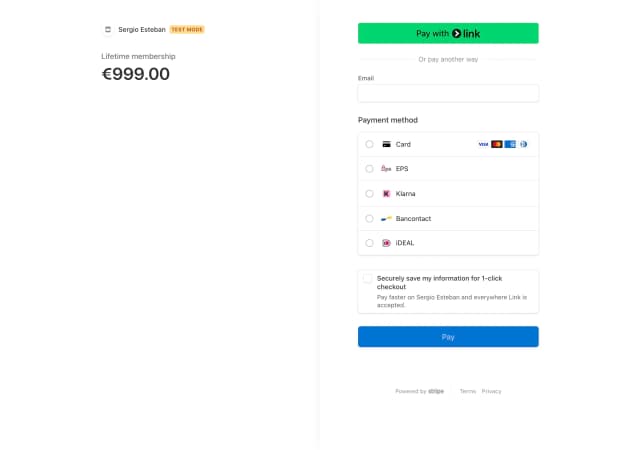640x450 pixels.
Task: Click the iDEAL logo icon
Action: 386,243
